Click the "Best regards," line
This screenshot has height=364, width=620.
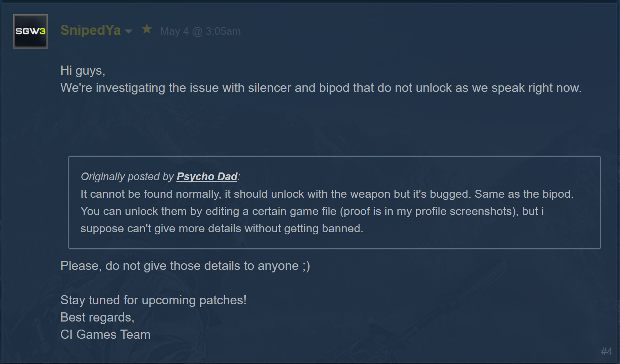[x=97, y=317]
